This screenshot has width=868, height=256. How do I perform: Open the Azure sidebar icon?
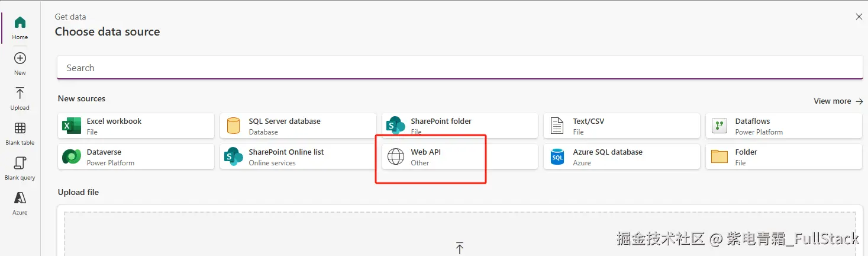[x=20, y=198]
